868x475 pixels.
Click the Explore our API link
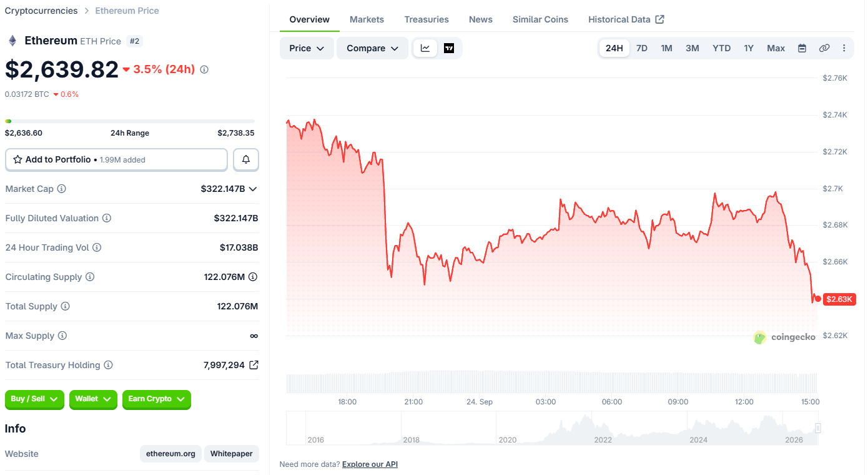370,464
